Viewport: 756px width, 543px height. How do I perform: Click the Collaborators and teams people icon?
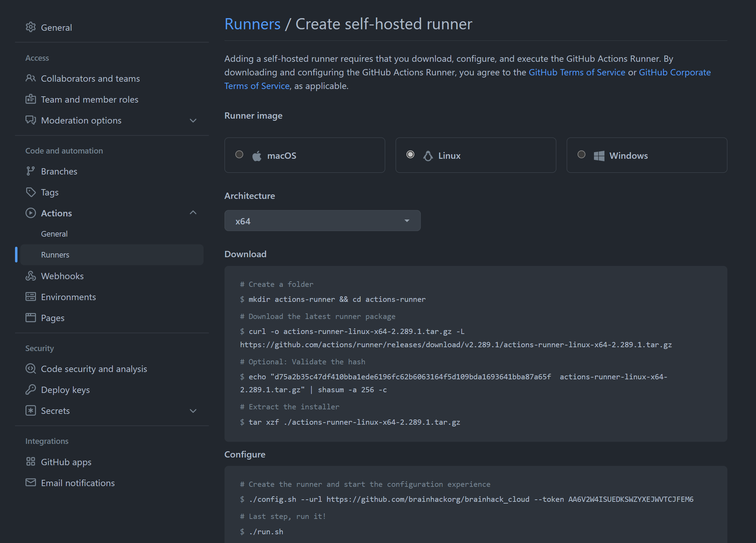point(31,78)
